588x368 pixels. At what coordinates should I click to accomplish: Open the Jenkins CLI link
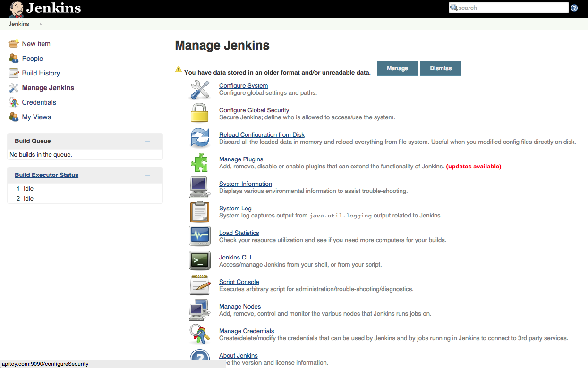click(235, 257)
